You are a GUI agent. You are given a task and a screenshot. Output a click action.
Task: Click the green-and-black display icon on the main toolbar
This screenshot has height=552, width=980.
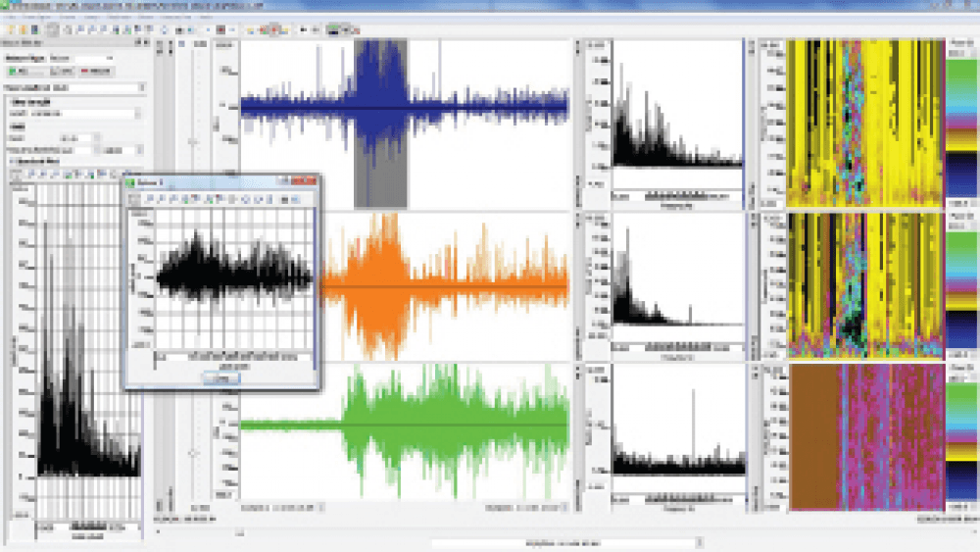[x=333, y=30]
